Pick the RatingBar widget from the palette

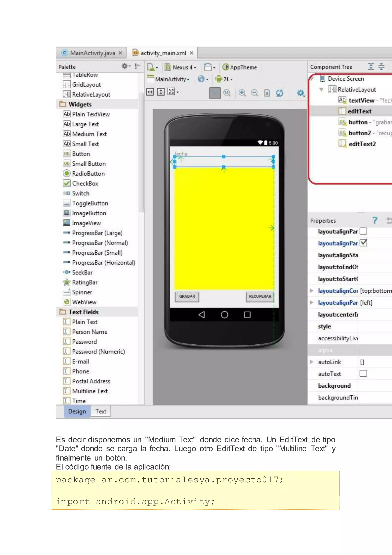click(80, 282)
